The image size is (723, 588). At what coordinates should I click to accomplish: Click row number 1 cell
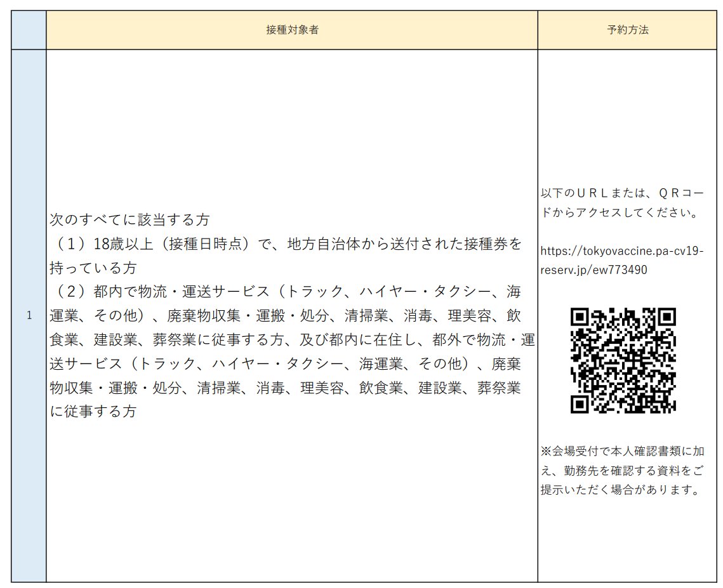(29, 316)
